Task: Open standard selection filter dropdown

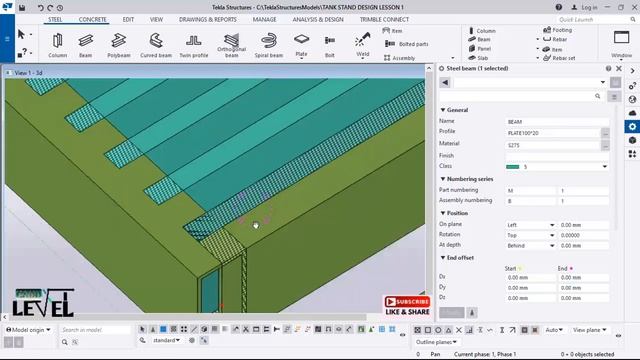Action: pyautogui.click(x=167, y=340)
